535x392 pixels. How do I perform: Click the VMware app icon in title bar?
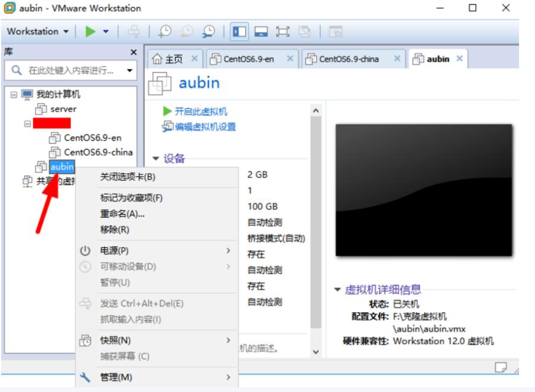(x=9, y=8)
